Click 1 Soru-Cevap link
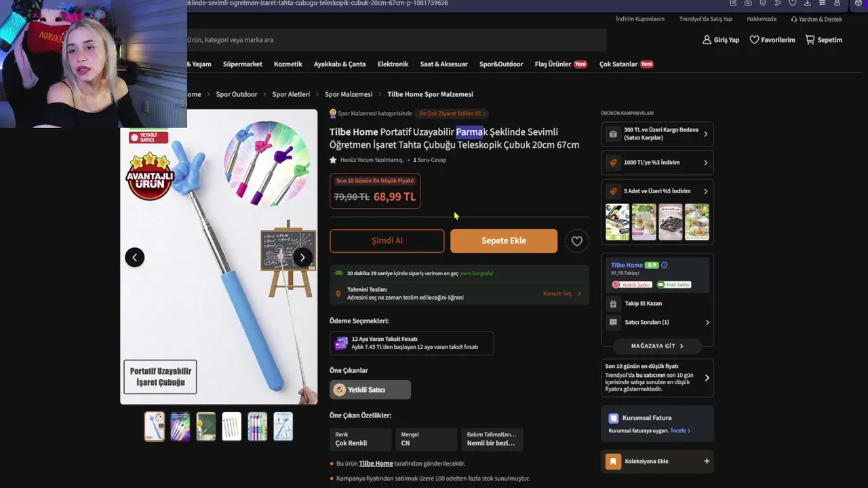This screenshot has height=488, width=868. (x=430, y=160)
